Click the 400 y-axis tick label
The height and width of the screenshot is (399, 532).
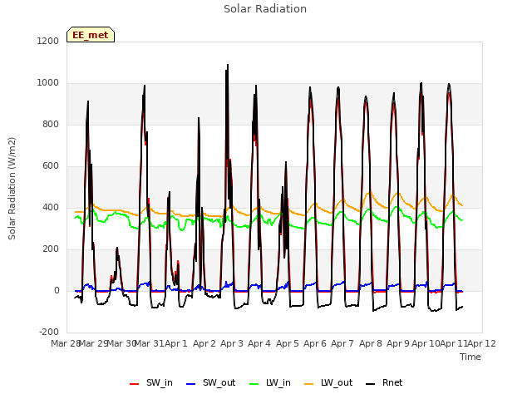click(51, 207)
